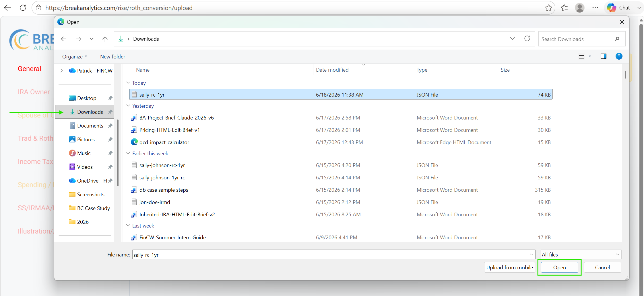Image resolution: width=644 pixels, height=296 pixels.
Task: Select Desktop in navigation pane
Action: [x=87, y=98]
